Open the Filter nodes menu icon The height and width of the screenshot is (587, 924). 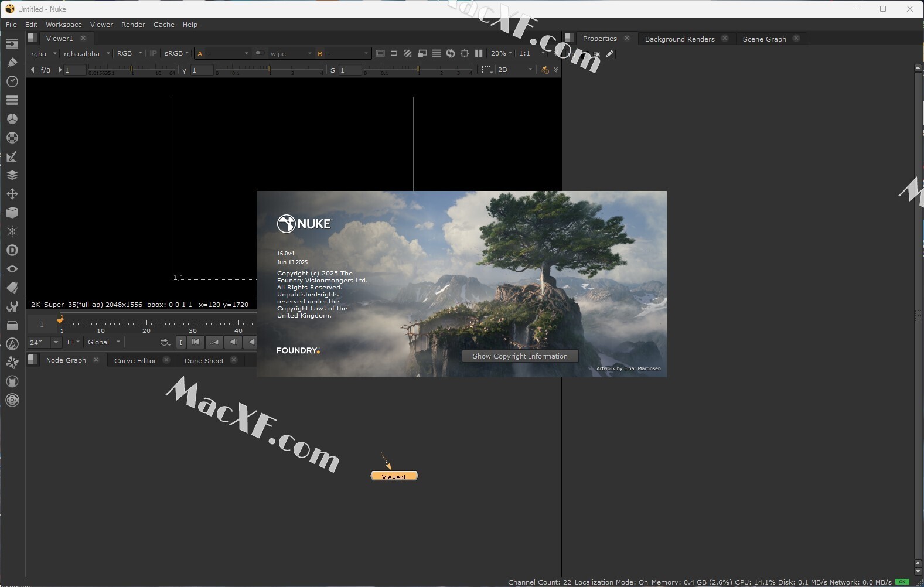coord(12,138)
